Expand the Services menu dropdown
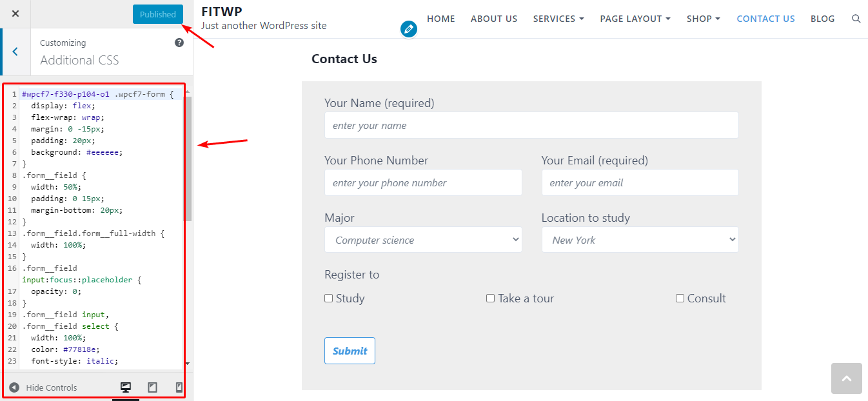This screenshot has height=401, width=868. point(558,19)
